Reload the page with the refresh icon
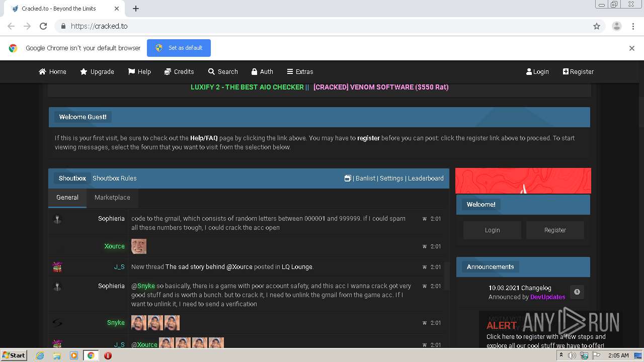Screen dimensions: 644x362 pyautogui.click(x=43, y=26)
